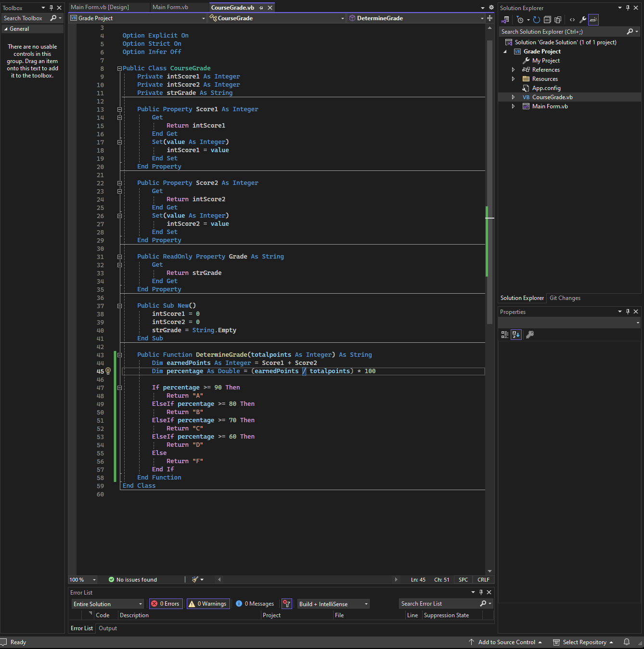Switch to the Main Form.vb [Design] tab

coord(100,7)
